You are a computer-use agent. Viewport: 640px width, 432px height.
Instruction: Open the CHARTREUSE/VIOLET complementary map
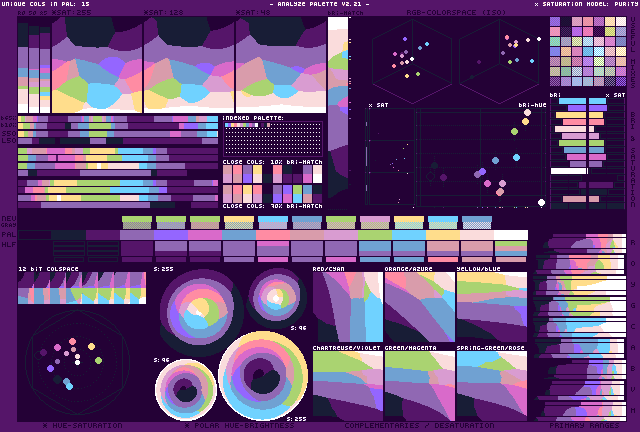348,386
